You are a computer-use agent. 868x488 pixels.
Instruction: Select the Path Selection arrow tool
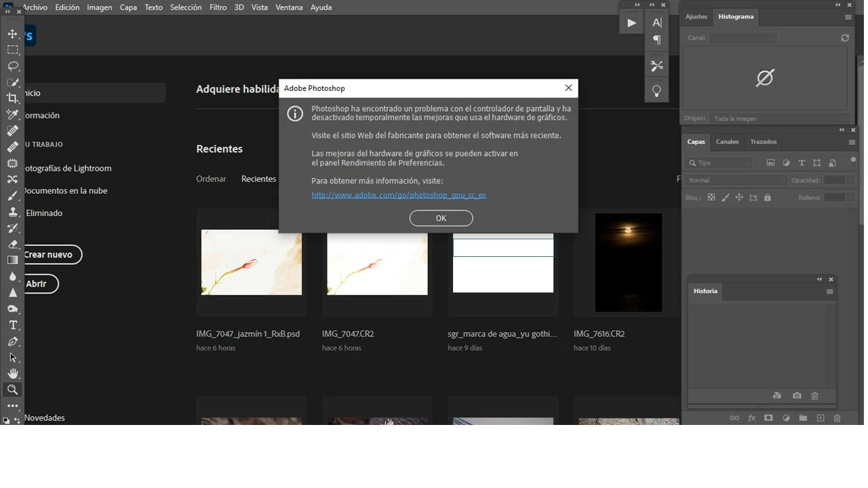(x=12, y=358)
